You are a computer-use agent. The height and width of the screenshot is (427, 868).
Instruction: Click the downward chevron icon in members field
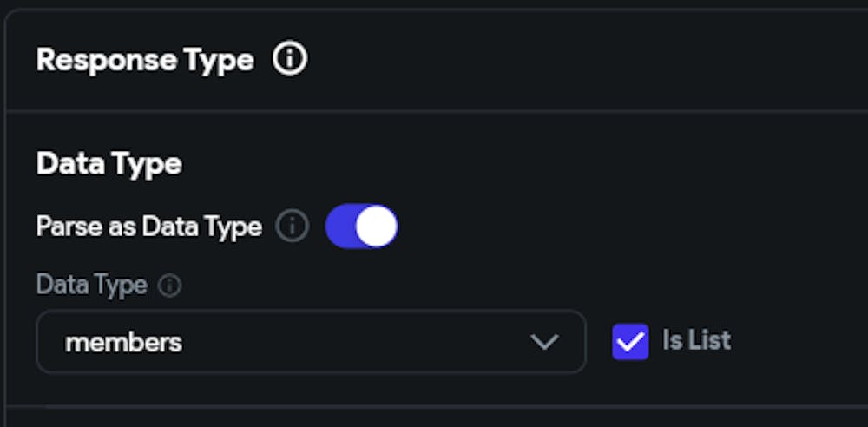544,342
